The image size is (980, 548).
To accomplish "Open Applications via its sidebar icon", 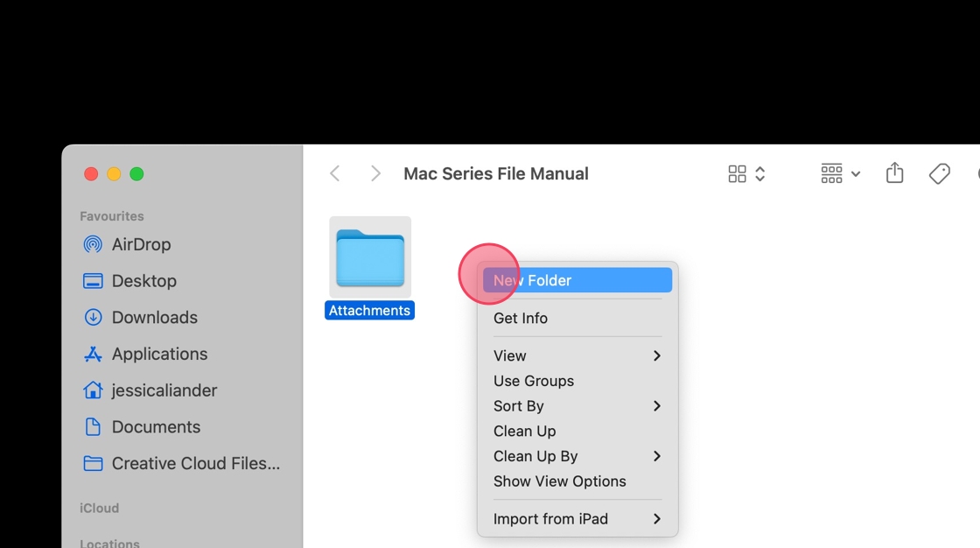I will pos(93,355).
